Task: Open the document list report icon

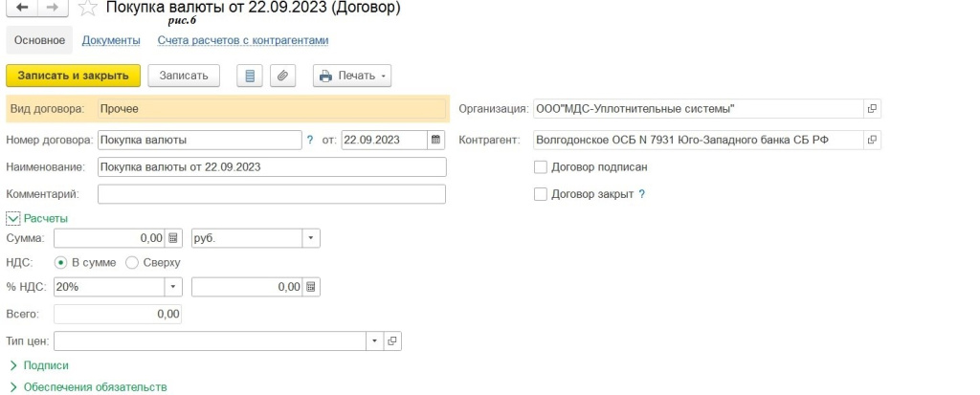Action: pyautogui.click(x=250, y=76)
